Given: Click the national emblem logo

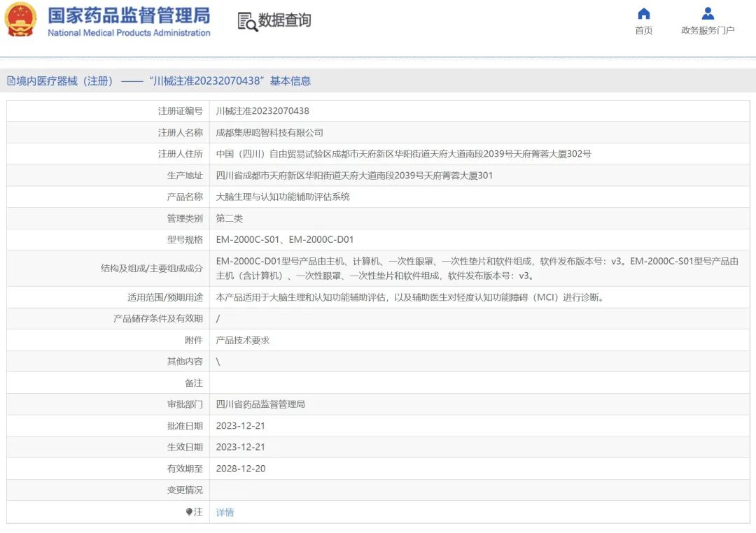Looking at the screenshot, I should 20,21.
